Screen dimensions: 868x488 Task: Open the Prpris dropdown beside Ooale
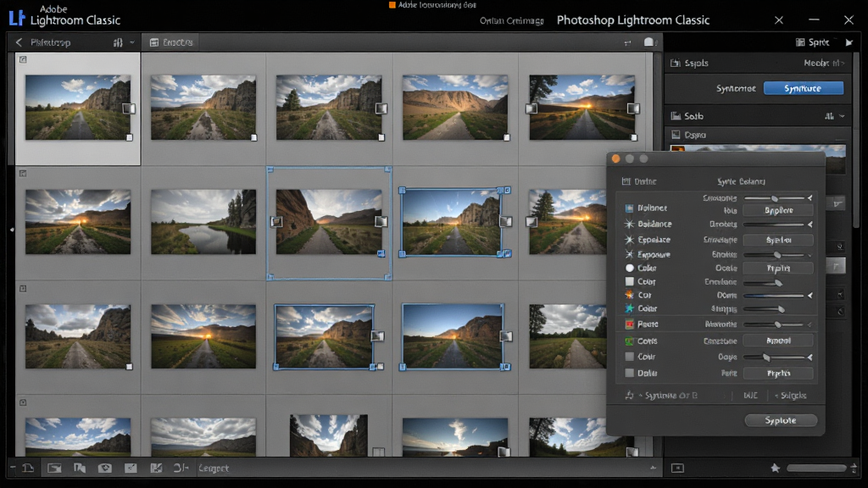pos(778,268)
